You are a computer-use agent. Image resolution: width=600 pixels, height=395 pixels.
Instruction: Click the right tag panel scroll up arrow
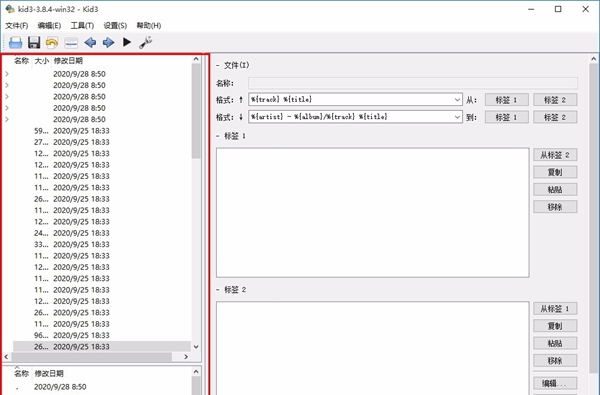click(593, 59)
